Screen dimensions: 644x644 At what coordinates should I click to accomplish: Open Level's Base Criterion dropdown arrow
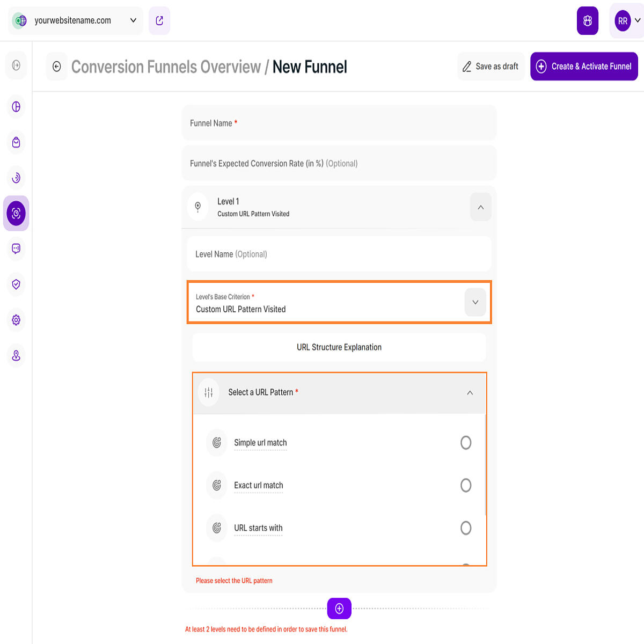click(x=475, y=302)
